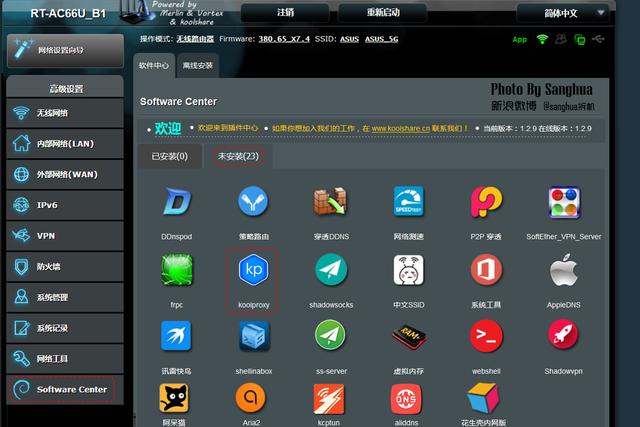This screenshot has width=640, height=427.
Task: Open the P2P 穿透 plugin icon
Action: click(x=486, y=203)
